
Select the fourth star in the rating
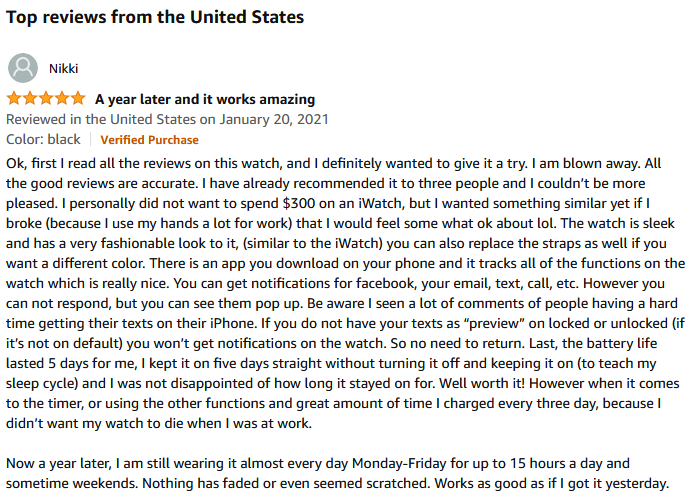click(62, 98)
